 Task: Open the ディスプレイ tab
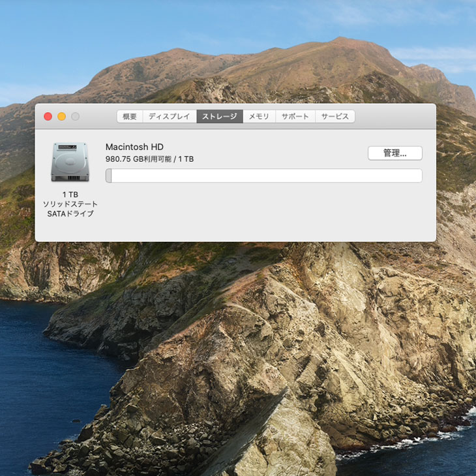[170, 117]
